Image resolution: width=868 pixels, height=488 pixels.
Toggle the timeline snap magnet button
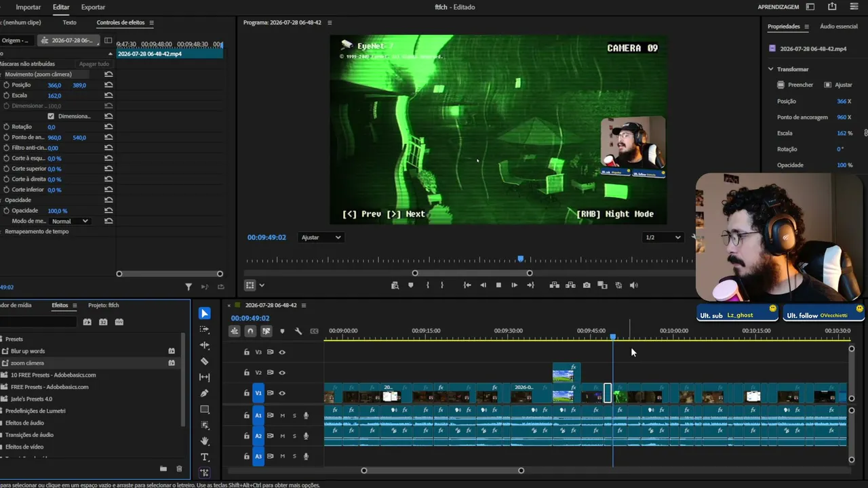(x=250, y=331)
